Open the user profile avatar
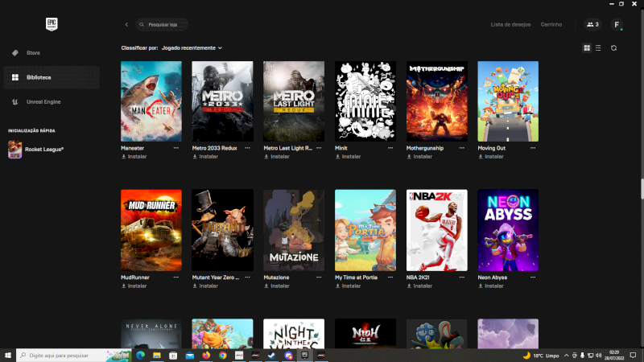644x362 pixels. (617, 25)
